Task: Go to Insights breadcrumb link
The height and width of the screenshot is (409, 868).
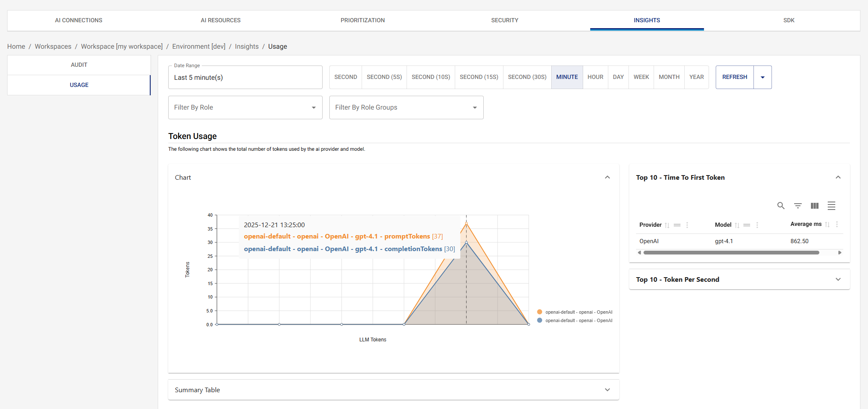Action: [x=247, y=47]
